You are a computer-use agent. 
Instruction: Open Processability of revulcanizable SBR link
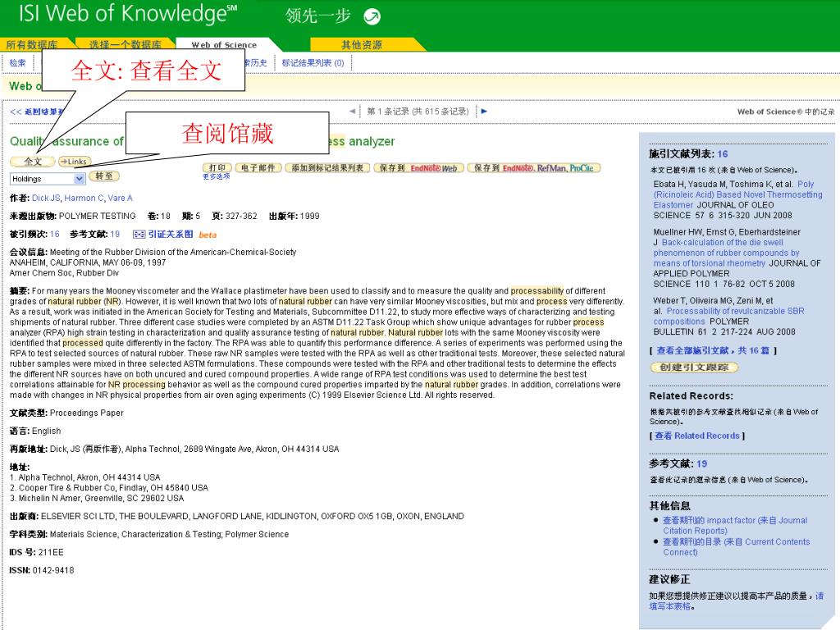pyautogui.click(x=728, y=316)
